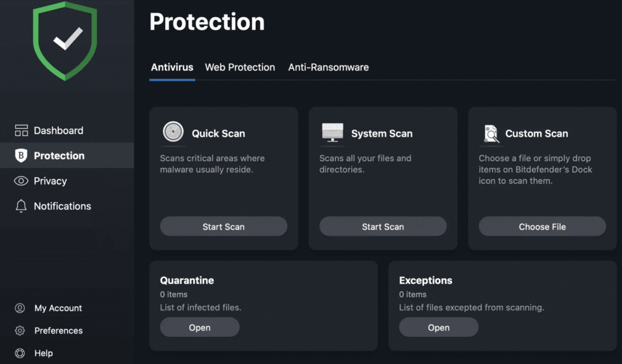This screenshot has height=364, width=622.
Task: Open Notifications via the bell icon
Action: pos(21,206)
